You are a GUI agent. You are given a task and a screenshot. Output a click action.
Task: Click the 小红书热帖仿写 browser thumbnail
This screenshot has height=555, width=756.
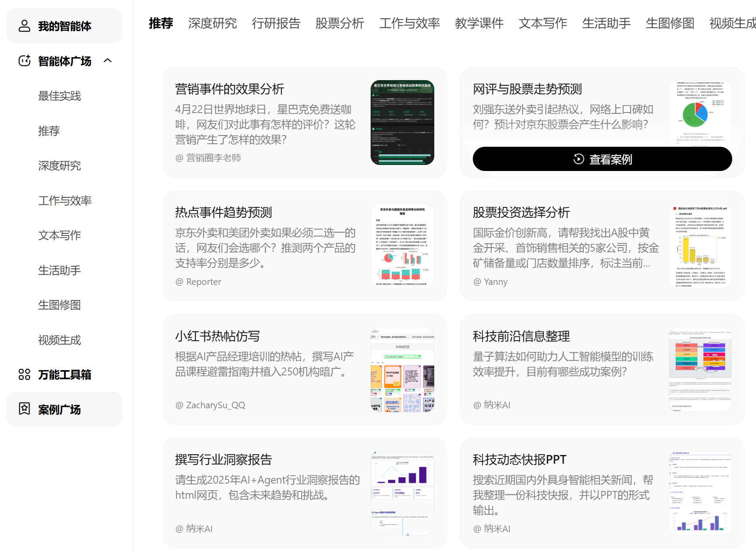coord(402,370)
